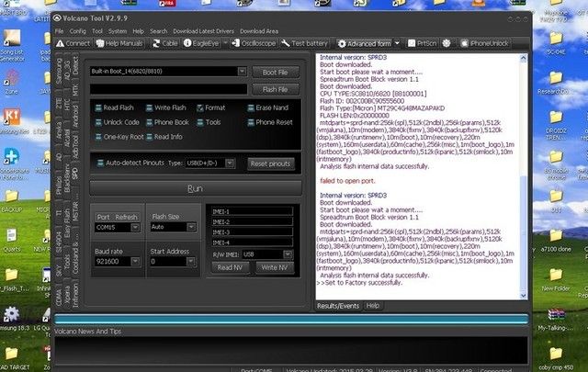The image size is (588, 372).
Task: Click the Connect warning-triangle toolbar icon
Action: (x=61, y=44)
